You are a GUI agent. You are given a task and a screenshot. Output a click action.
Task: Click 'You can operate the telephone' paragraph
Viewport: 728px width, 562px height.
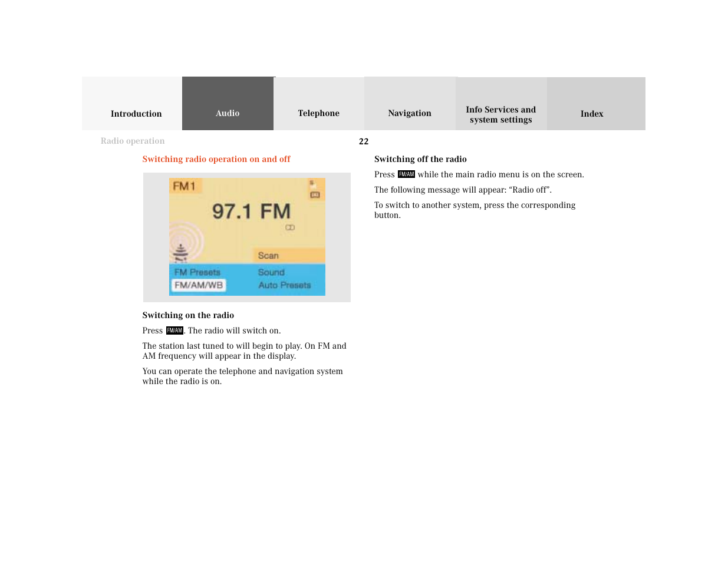[242, 376]
